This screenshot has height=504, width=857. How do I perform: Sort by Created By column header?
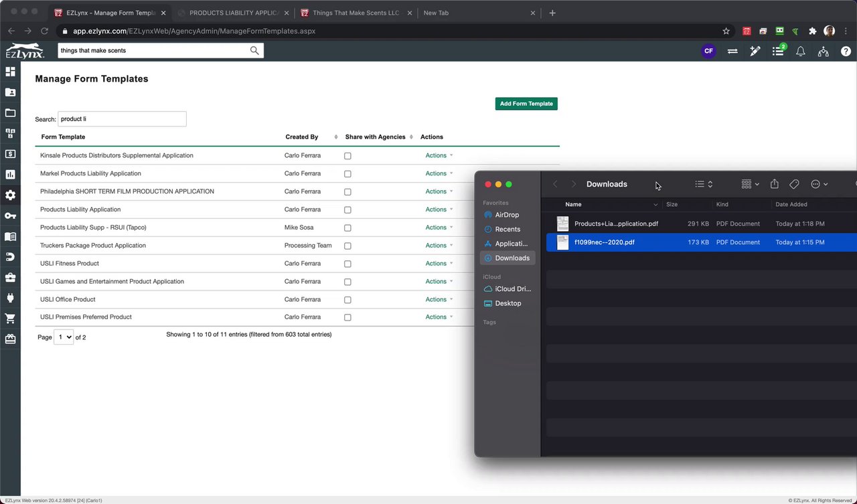[302, 137]
